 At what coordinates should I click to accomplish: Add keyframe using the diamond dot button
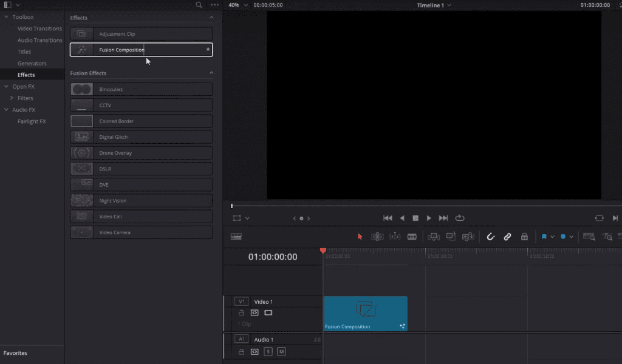(x=301, y=218)
